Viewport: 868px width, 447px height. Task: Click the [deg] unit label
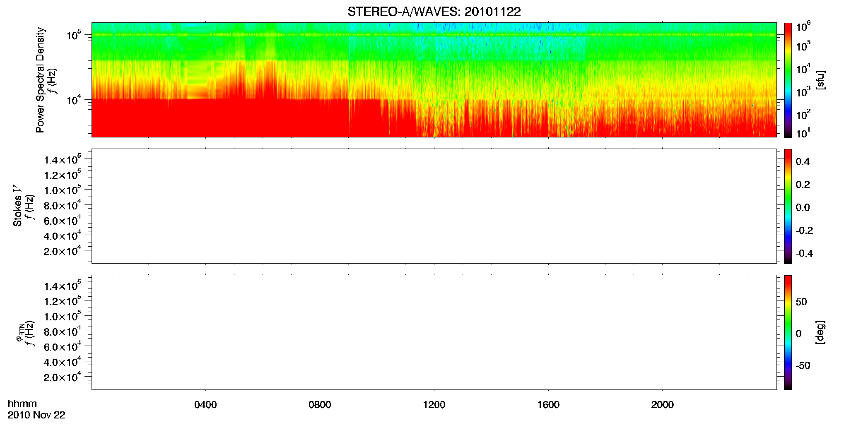(x=820, y=332)
